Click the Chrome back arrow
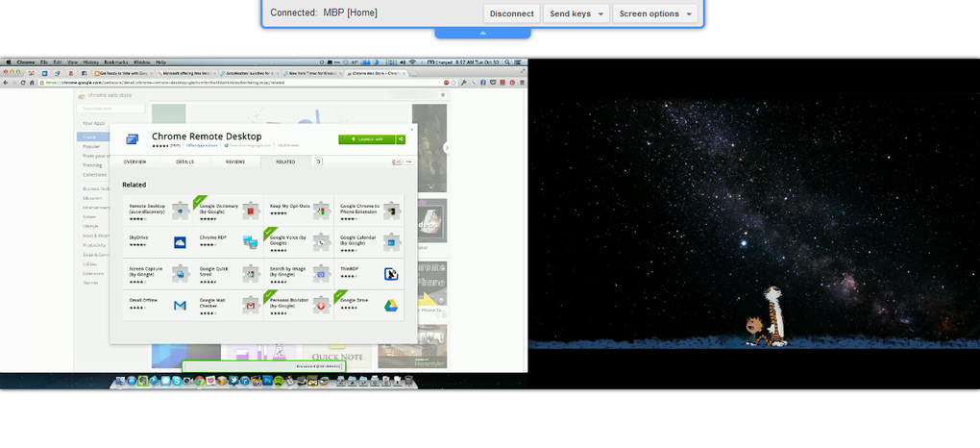The width and height of the screenshot is (980, 448). 5,83
